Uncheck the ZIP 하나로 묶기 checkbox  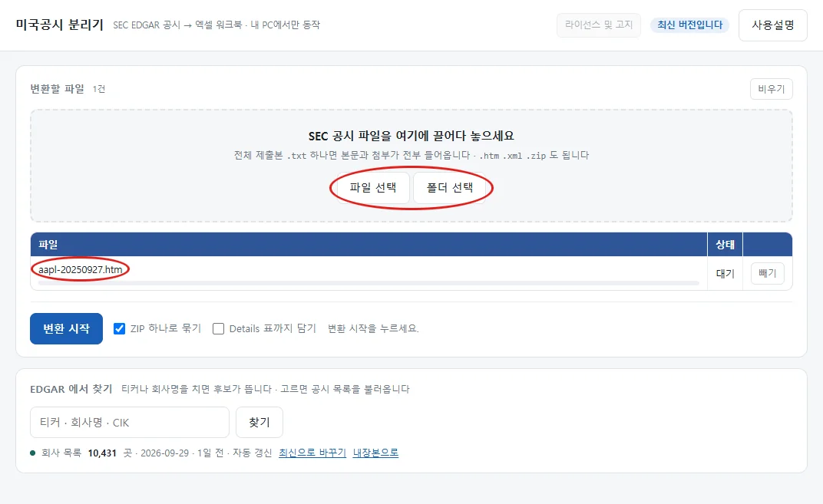(x=119, y=329)
